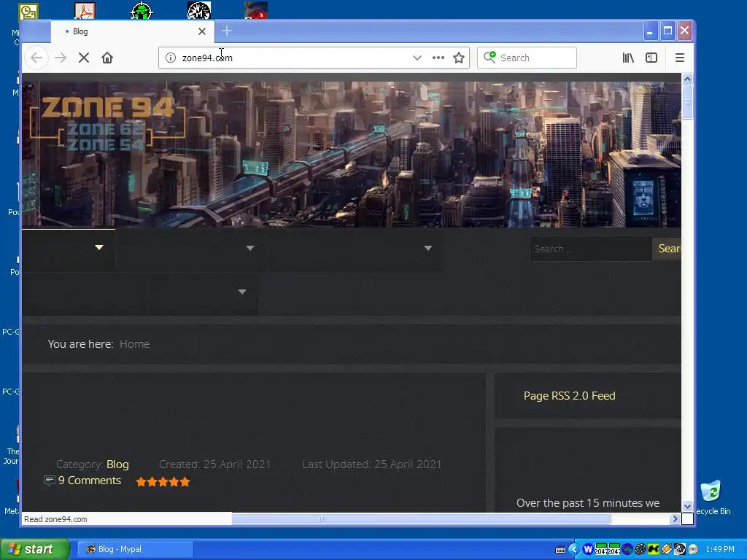Click the 'You are here:' label
This screenshot has height=560, width=747.
click(80, 344)
